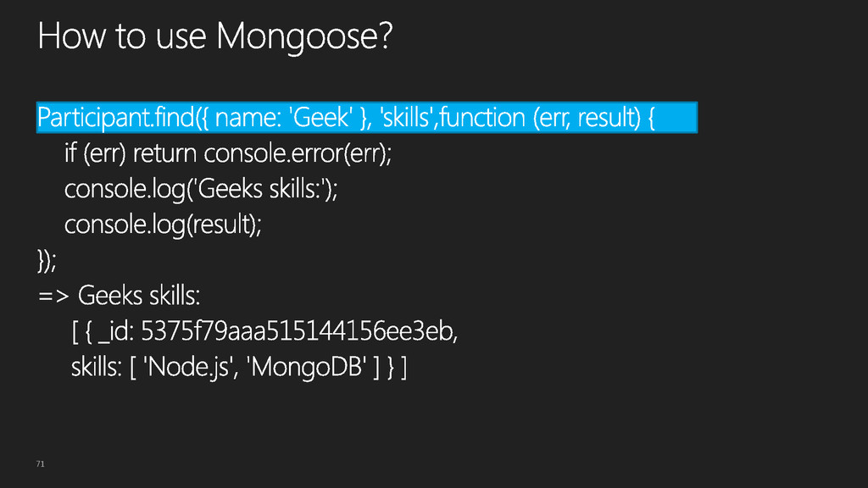Click the console.log('Geeks skills:') line
This screenshot has width=868, height=488.
tap(201, 189)
